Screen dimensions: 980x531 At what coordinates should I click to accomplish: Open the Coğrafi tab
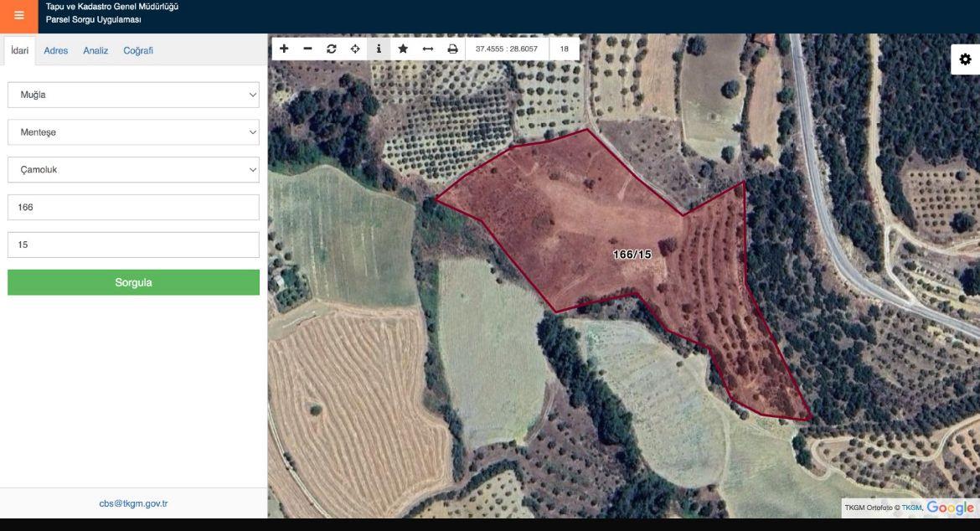(138, 50)
